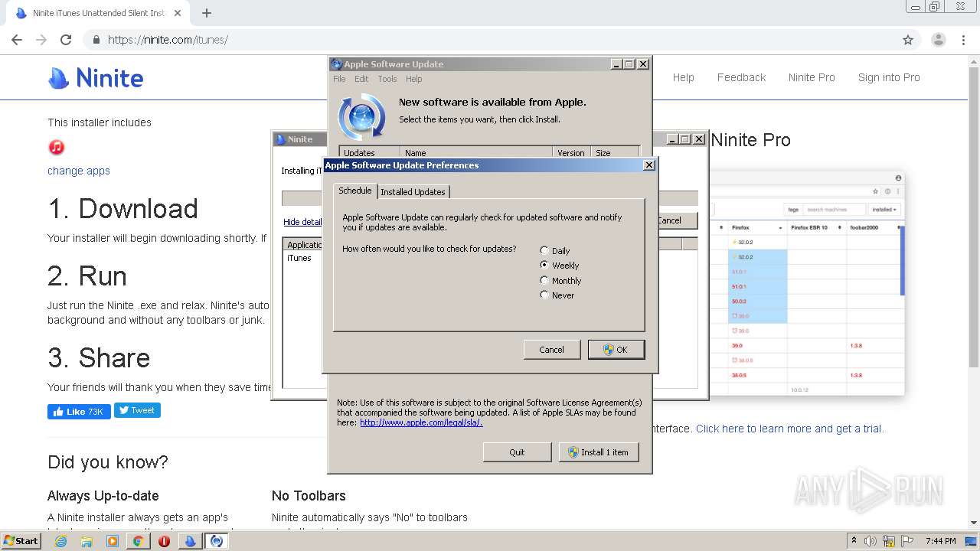Reload the page with the refresh icon

[x=66, y=40]
